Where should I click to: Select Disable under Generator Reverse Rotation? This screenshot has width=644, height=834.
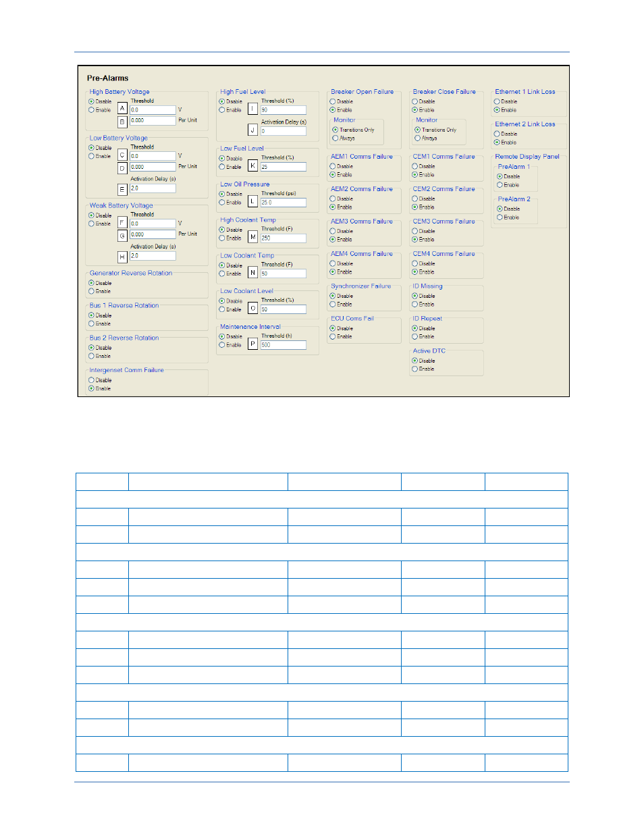click(x=91, y=283)
